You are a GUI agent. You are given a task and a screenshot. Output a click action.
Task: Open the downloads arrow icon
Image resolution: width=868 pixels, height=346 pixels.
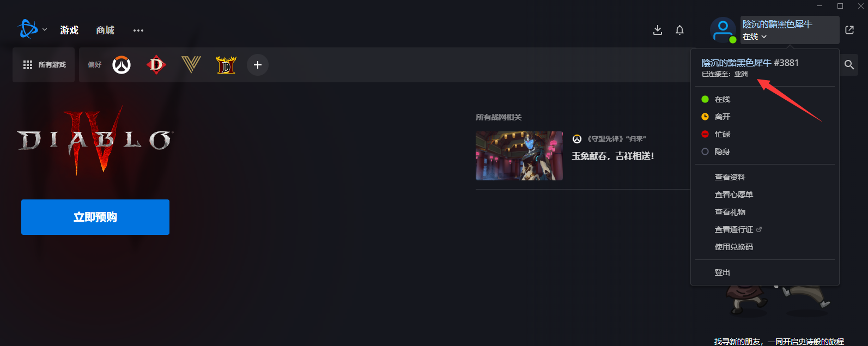click(x=658, y=30)
